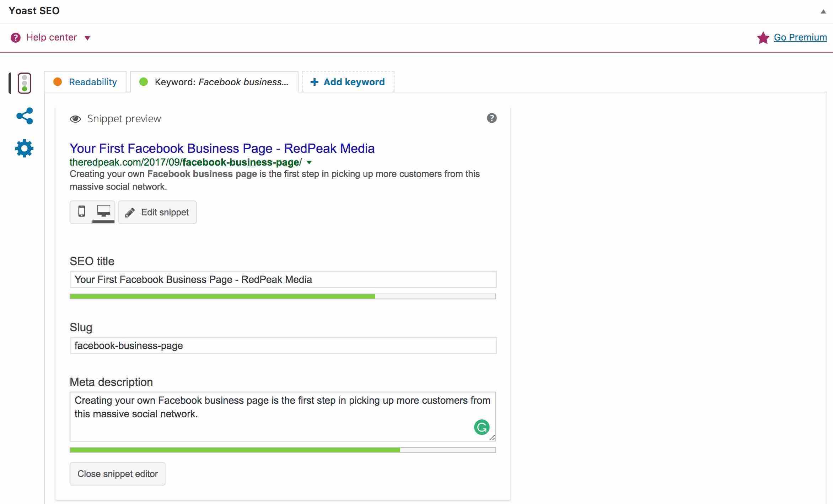The image size is (833, 504).
Task: Click the snippet preview description text
Action: 275,180
